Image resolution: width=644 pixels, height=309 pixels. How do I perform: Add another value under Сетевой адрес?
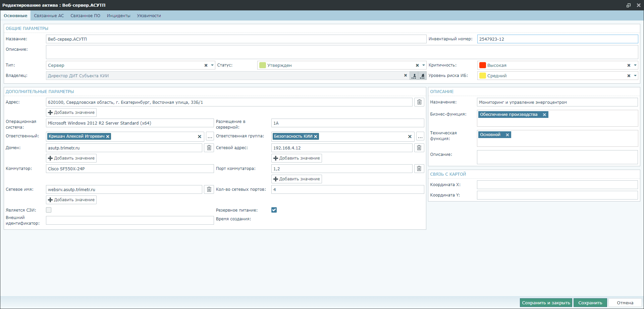(297, 158)
